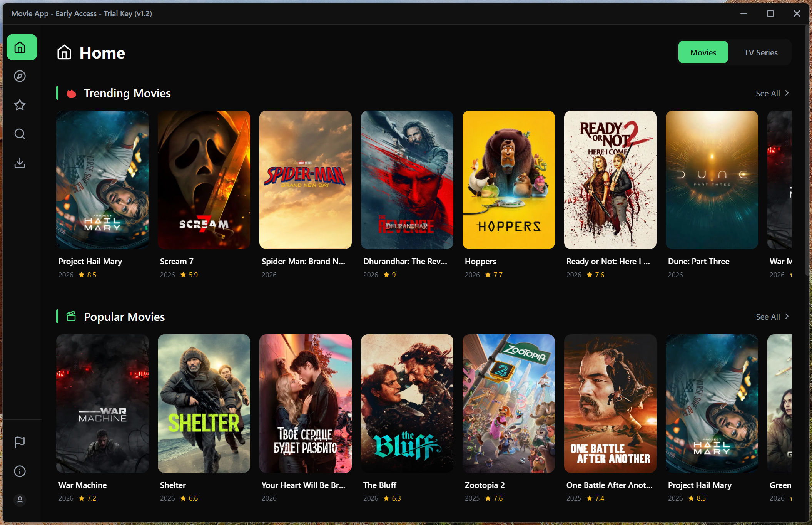Open the Hoppers poster
This screenshot has width=812, height=525.
pyautogui.click(x=509, y=180)
